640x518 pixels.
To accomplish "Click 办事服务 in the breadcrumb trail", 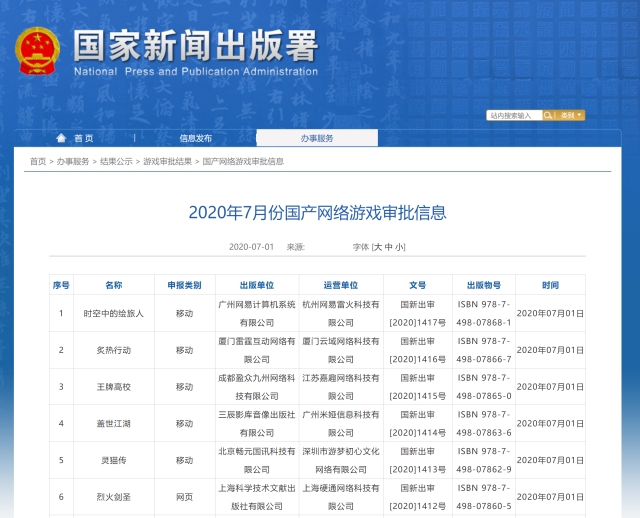I will pos(73,161).
